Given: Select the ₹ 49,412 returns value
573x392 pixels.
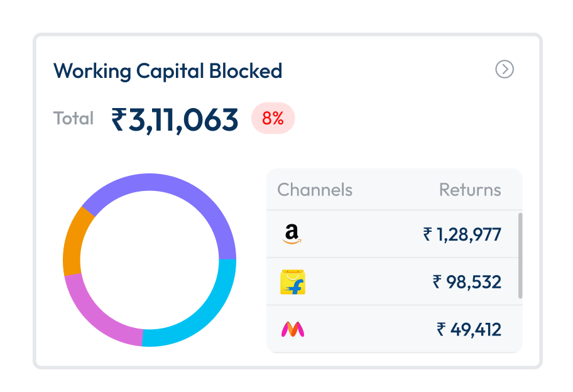Looking at the screenshot, I should pyautogui.click(x=469, y=329).
